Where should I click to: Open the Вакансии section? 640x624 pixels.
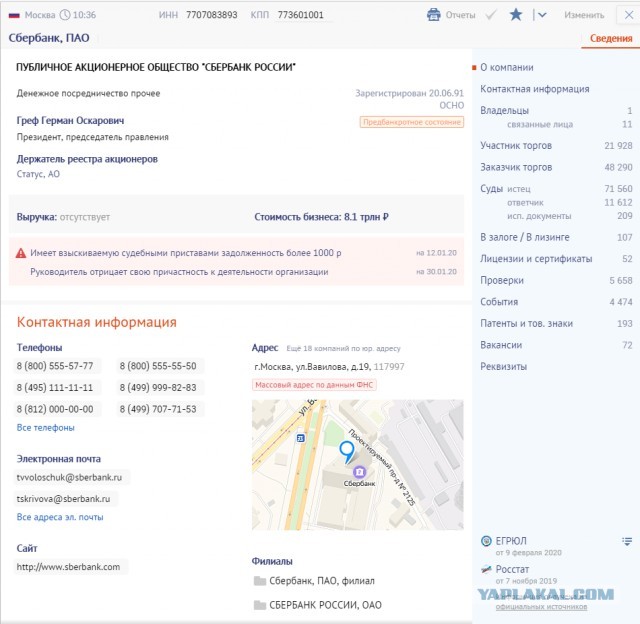pyautogui.click(x=501, y=345)
